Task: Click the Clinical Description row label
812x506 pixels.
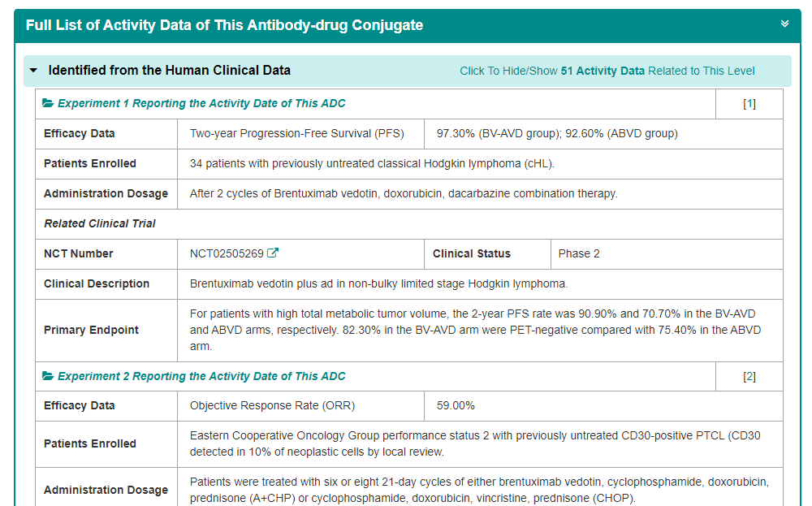Action: pos(97,284)
